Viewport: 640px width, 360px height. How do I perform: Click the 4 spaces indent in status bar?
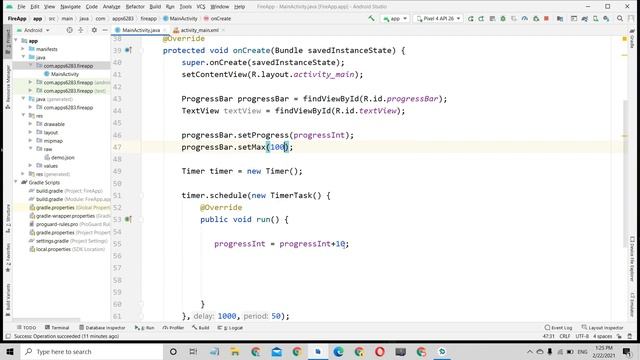click(602, 336)
